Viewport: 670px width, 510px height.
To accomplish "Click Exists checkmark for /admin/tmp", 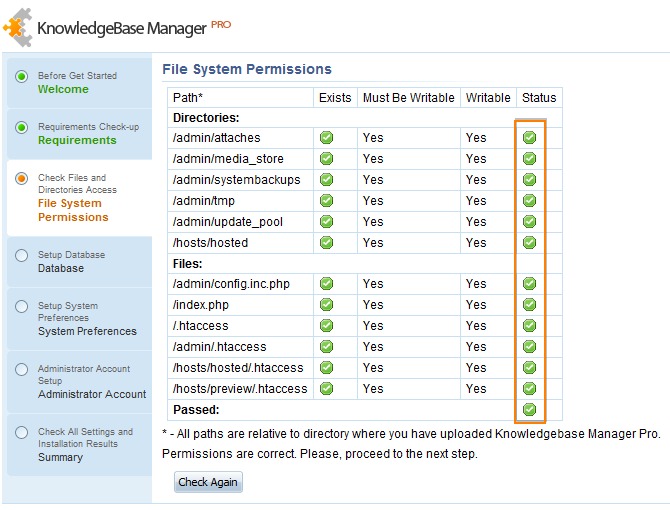I will click(326, 200).
